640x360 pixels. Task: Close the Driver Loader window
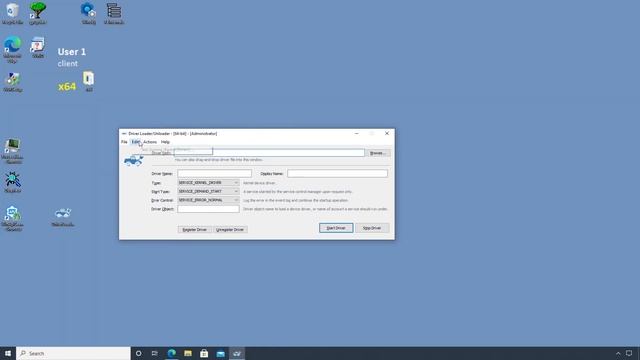[x=387, y=133]
